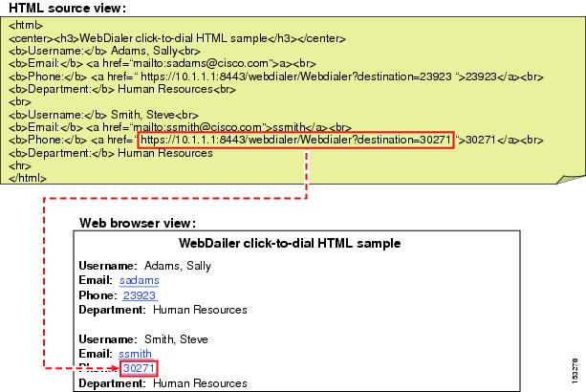Image resolution: width=586 pixels, height=392 pixels.
Task: Click the opening <html> tag line
Action: click(26, 26)
